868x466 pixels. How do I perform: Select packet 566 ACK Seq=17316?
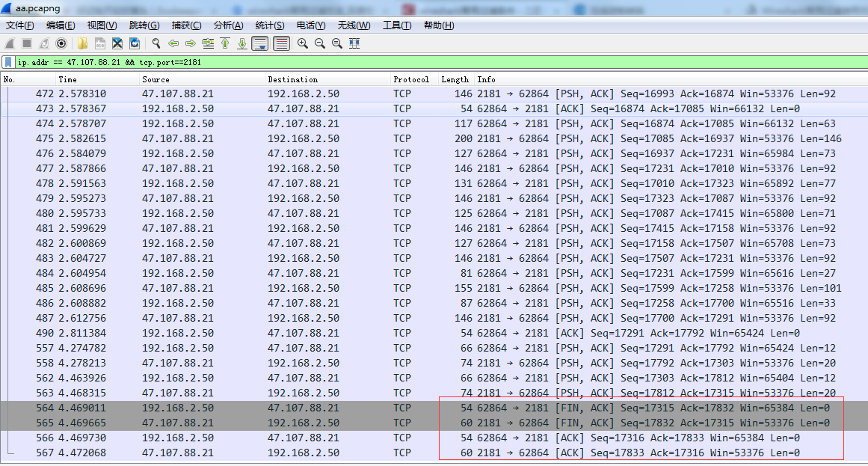pos(434,438)
